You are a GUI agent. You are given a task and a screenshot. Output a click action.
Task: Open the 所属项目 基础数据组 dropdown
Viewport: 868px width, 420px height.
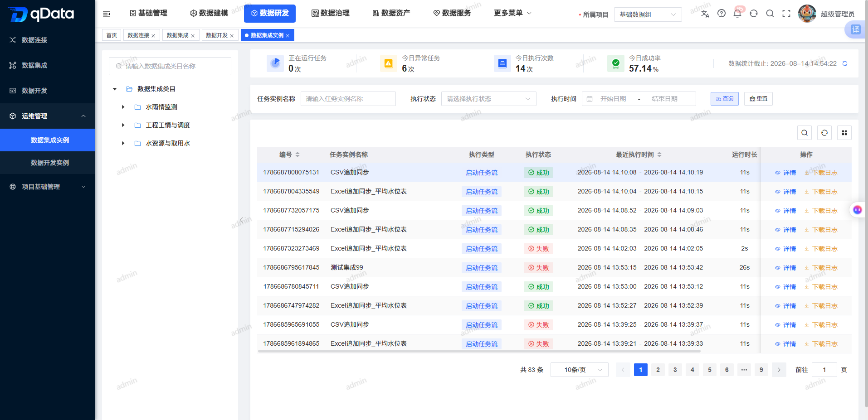(648, 14)
